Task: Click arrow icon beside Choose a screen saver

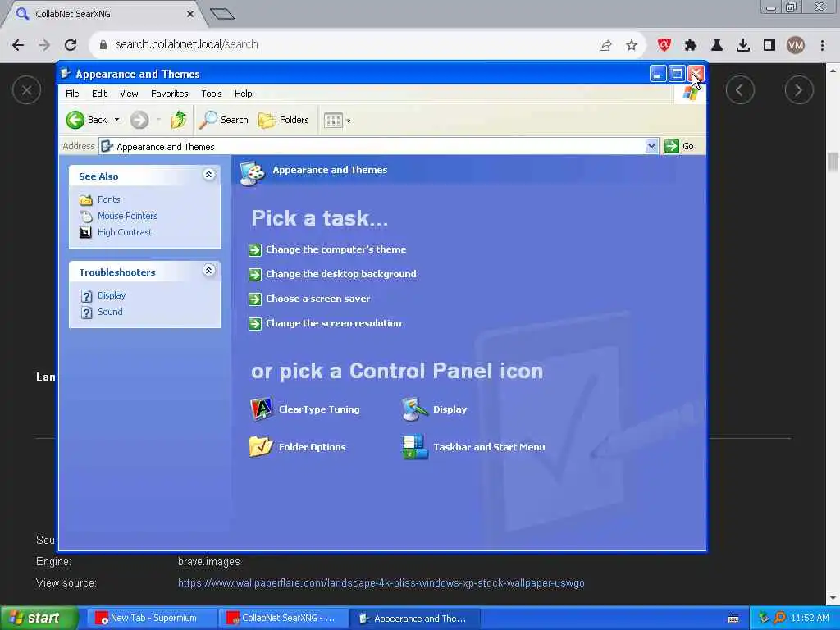Action: [255, 299]
